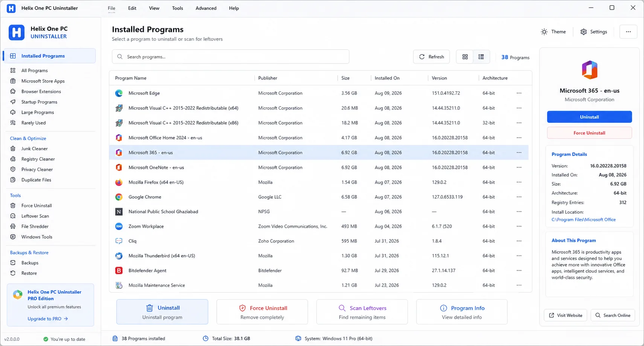This screenshot has height=346, width=644.
Task: Open row options for Bitdefender Agent
Action: point(519,270)
